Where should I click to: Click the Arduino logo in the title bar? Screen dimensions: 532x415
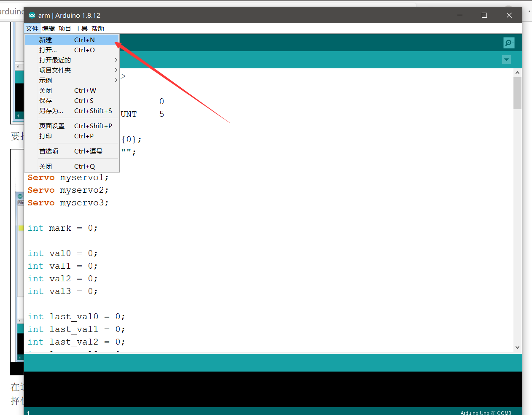click(32, 15)
